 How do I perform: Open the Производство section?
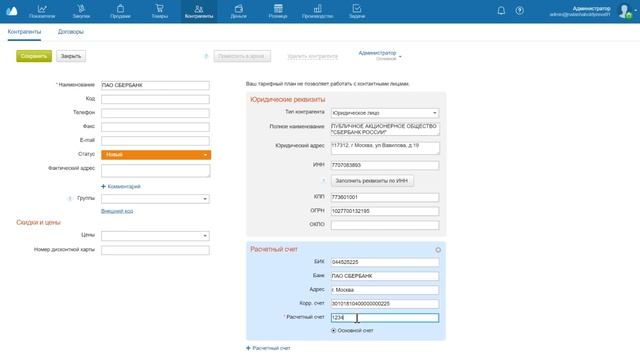click(x=318, y=11)
